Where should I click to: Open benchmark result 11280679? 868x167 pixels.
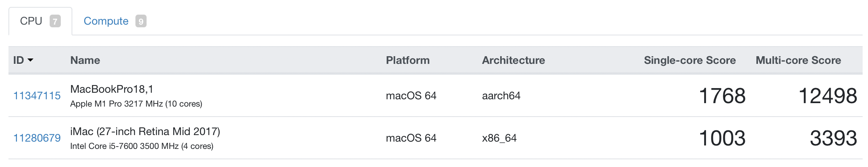[x=37, y=138]
